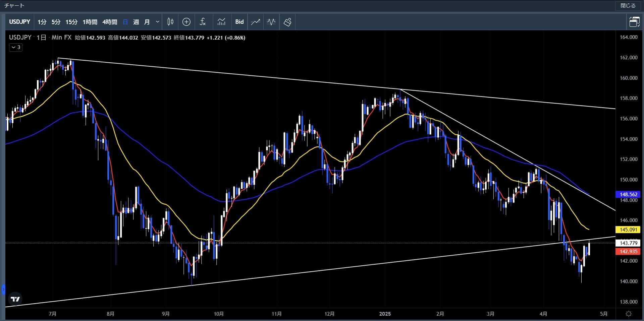
Task: Open the timeframe dropdown arrow
Action: (157, 22)
